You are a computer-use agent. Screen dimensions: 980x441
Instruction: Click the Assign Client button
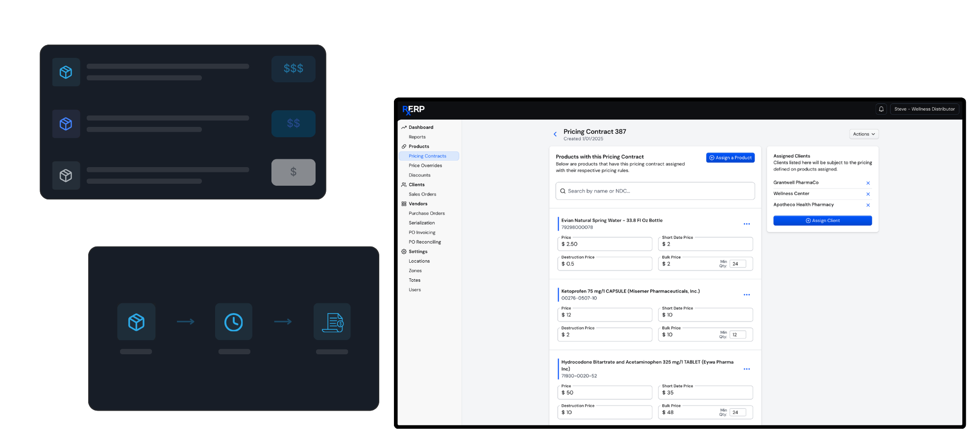tap(822, 221)
